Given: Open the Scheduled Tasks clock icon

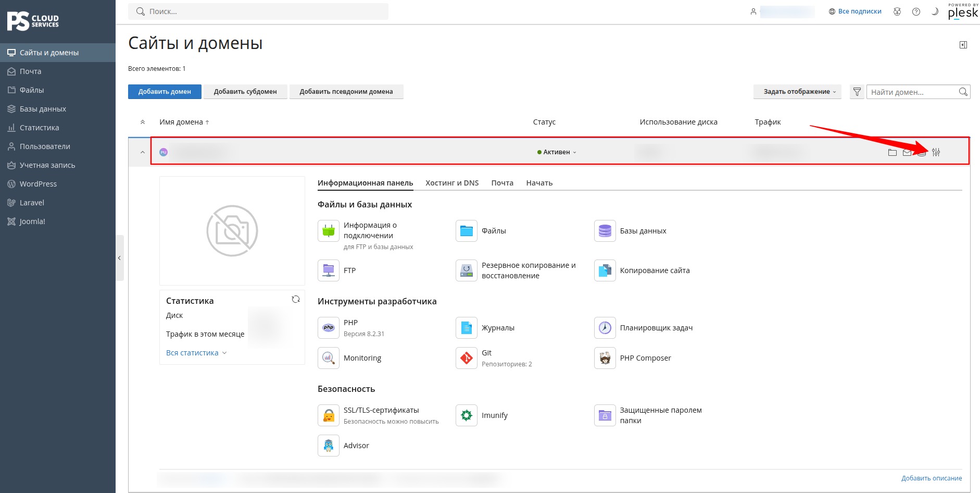Looking at the screenshot, I should (x=605, y=328).
